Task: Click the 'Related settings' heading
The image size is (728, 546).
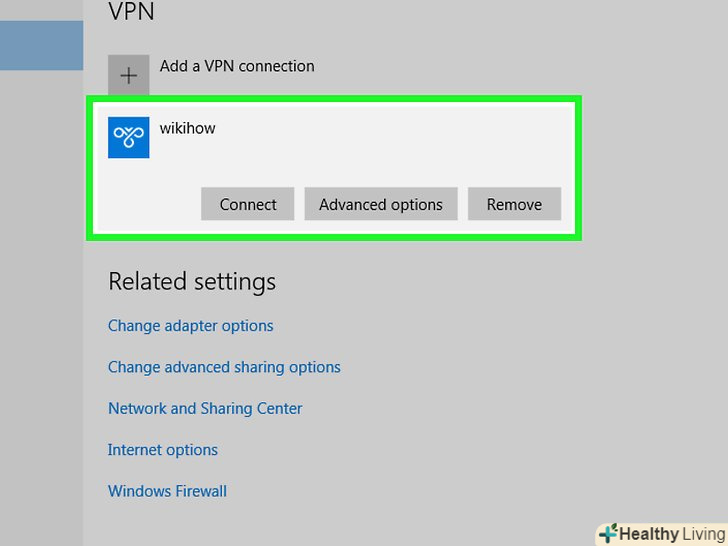Action: pos(192,282)
